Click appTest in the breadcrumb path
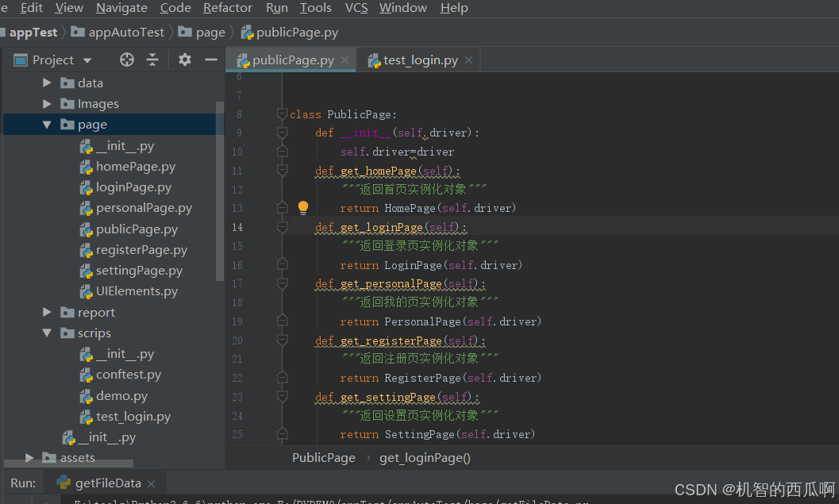Screen dimensions: 839x504 pyautogui.click(x=33, y=33)
